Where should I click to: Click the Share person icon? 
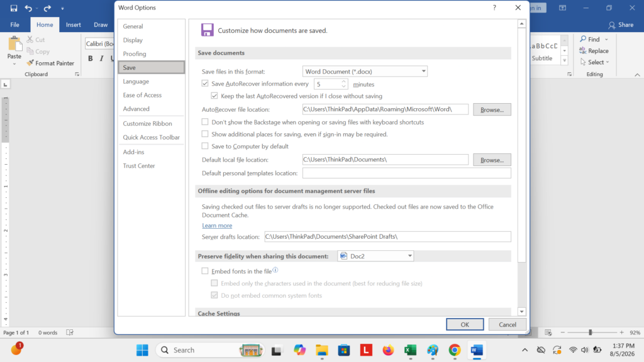pos(612,25)
